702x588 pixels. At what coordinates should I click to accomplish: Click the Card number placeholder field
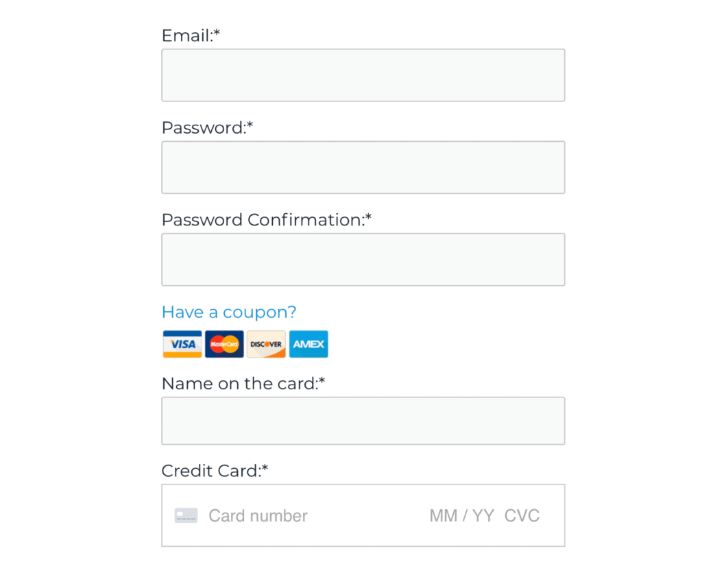(x=258, y=515)
